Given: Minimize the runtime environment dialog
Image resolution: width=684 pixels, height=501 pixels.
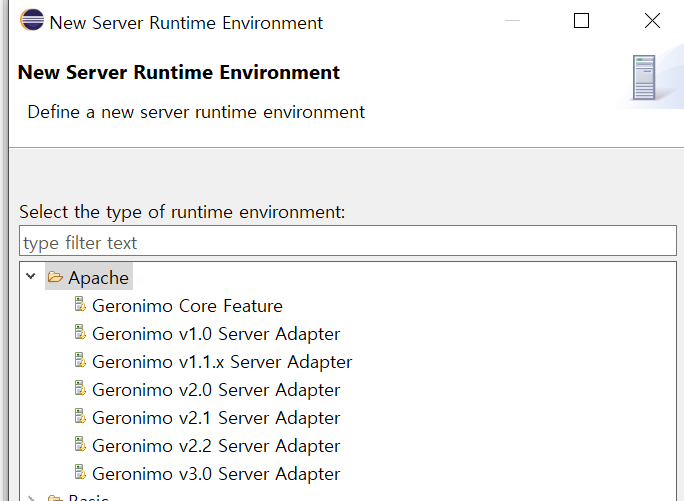Looking at the screenshot, I should point(513,21).
